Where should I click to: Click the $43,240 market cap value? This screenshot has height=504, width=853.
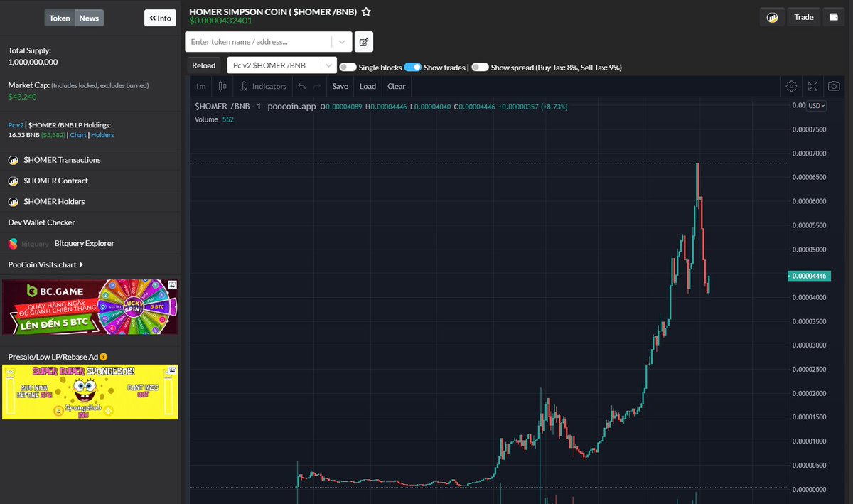pyautogui.click(x=22, y=96)
